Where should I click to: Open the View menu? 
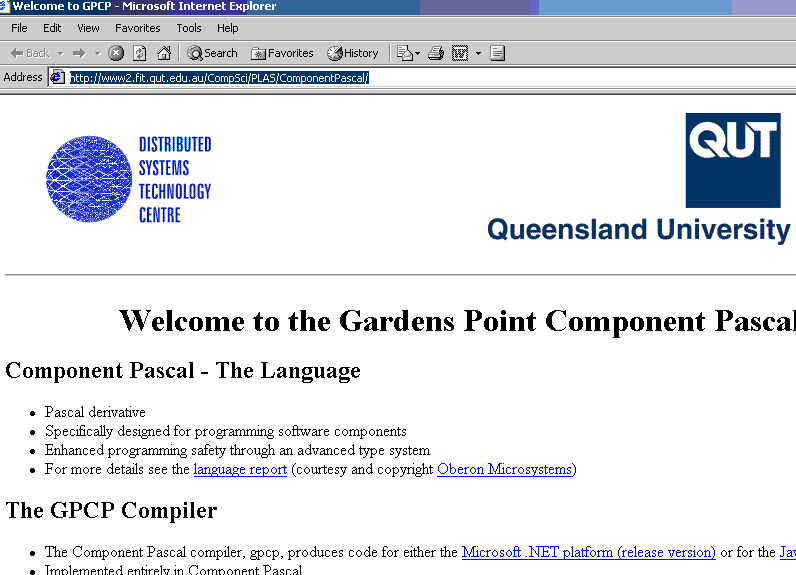(88, 28)
